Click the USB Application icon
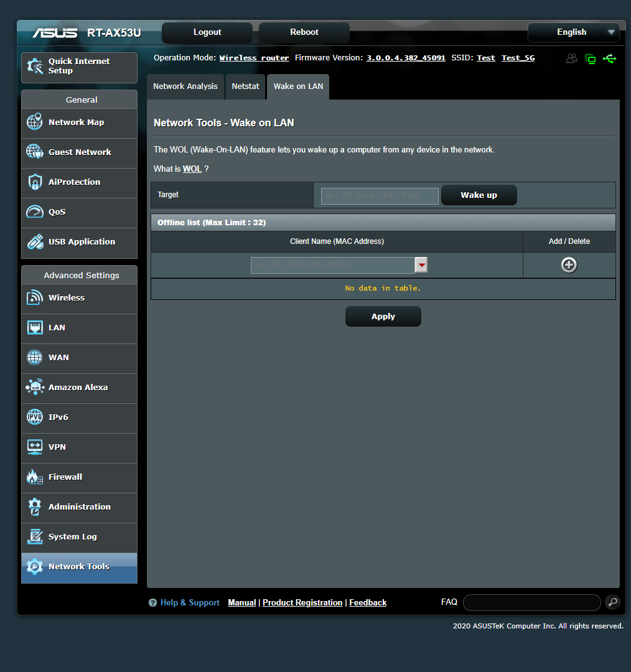The width and height of the screenshot is (631, 672). tap(35, 241)
